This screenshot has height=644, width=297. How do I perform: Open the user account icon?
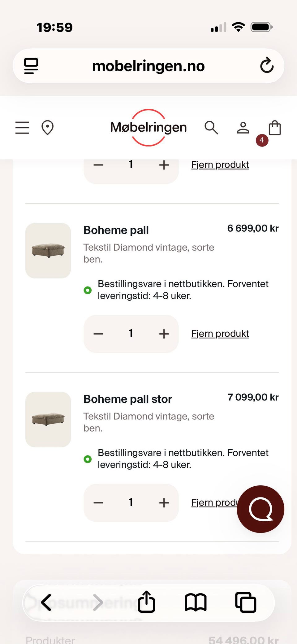[x=243, y=128]
